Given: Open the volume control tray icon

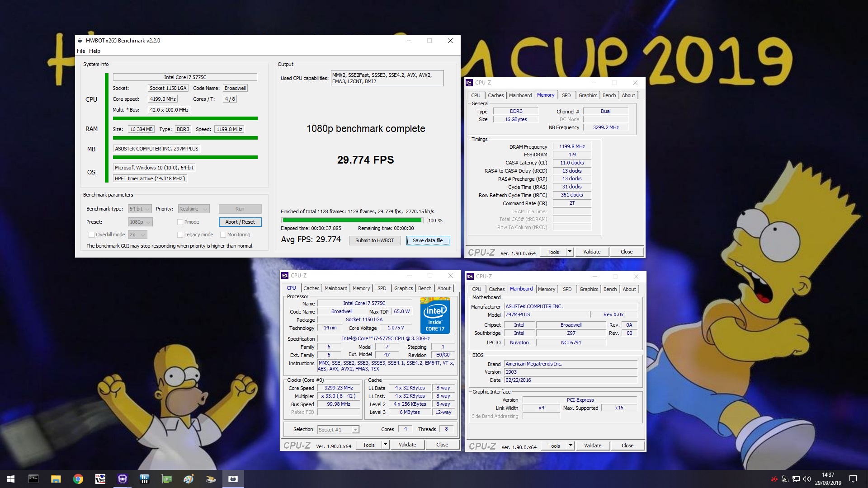Looking at the screenshot, I should coord(807,479).
